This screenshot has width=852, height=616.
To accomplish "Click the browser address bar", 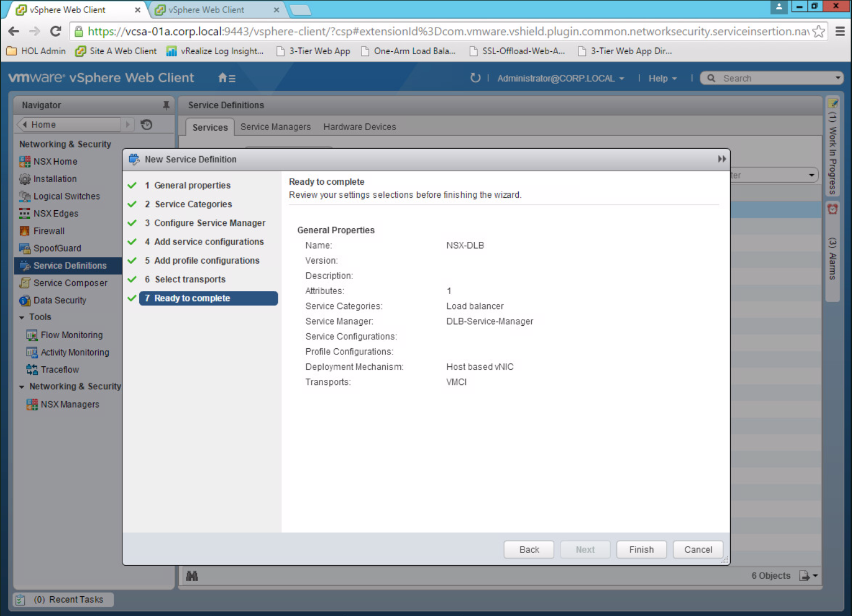I will [x=448, y=32].
